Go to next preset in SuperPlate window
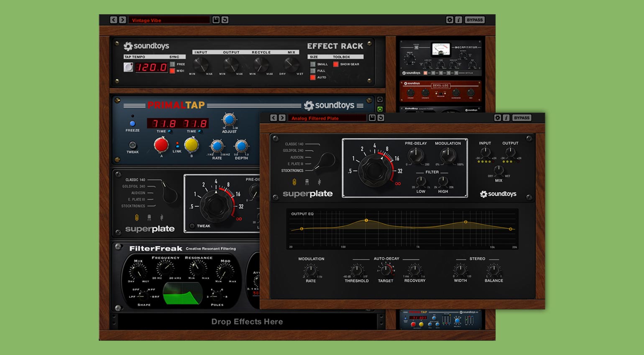644x355 pixels. click(282, 118)
